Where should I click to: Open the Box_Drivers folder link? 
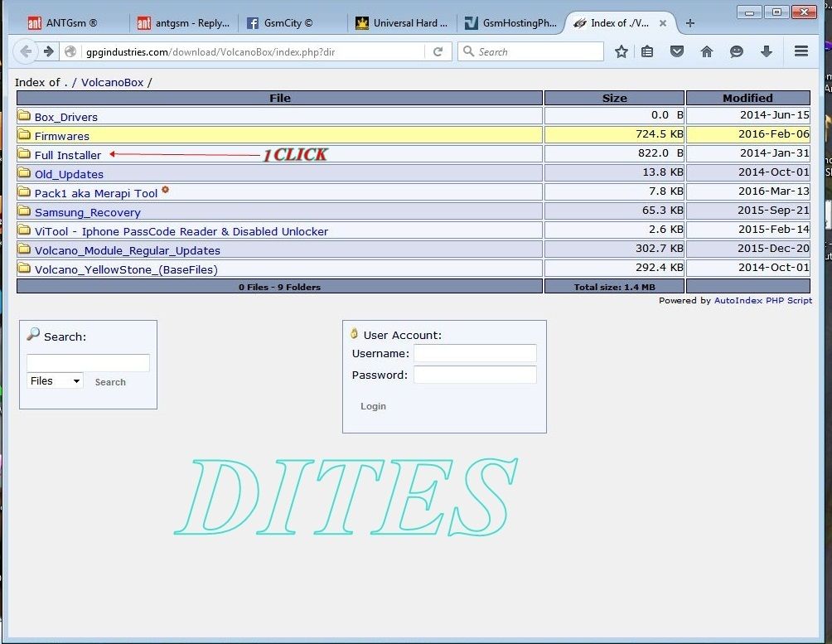[65, 117]
